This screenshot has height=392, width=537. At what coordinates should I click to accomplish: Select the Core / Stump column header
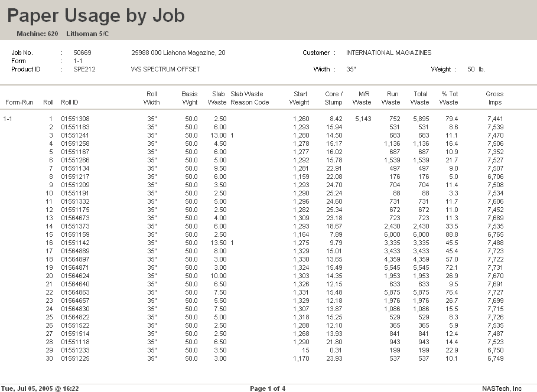[334, 98]
